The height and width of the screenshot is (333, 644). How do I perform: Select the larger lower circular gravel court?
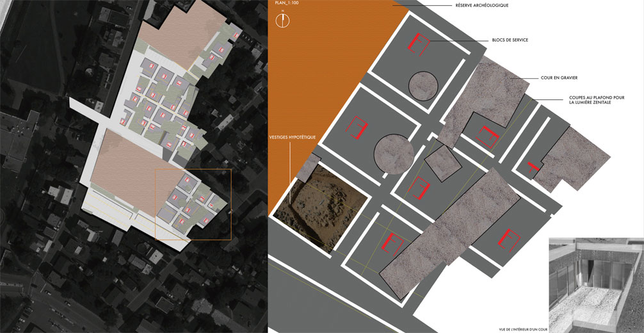393,154
